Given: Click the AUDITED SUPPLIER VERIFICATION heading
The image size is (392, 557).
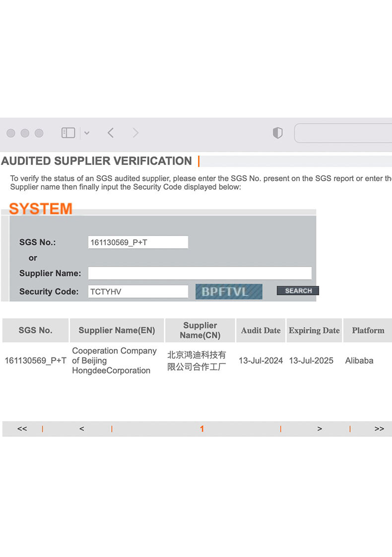Looking at the screenshot, I should 97,161.
